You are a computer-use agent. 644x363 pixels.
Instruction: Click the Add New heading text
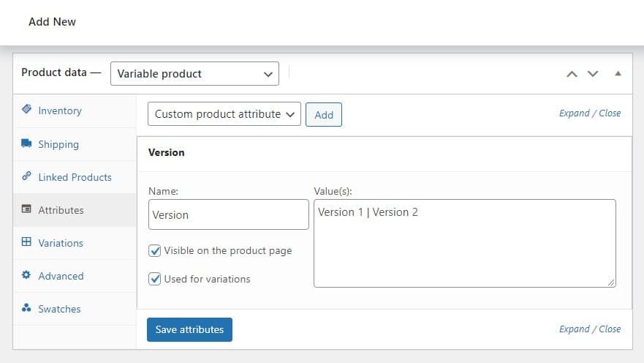point(52,22)
